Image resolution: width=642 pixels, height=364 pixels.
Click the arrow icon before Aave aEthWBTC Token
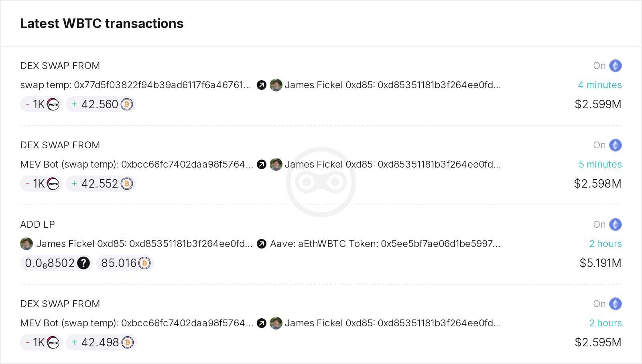click(x=261, y=244)
